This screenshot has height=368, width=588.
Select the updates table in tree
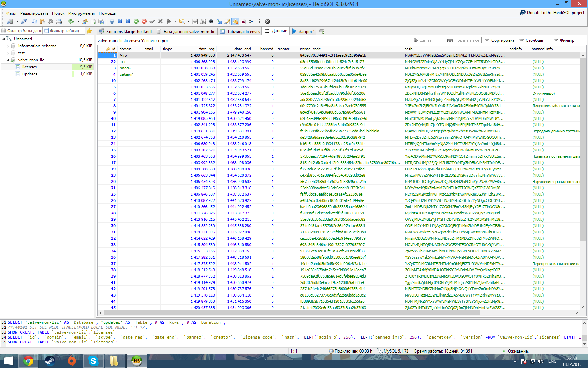tap(30, 74)
